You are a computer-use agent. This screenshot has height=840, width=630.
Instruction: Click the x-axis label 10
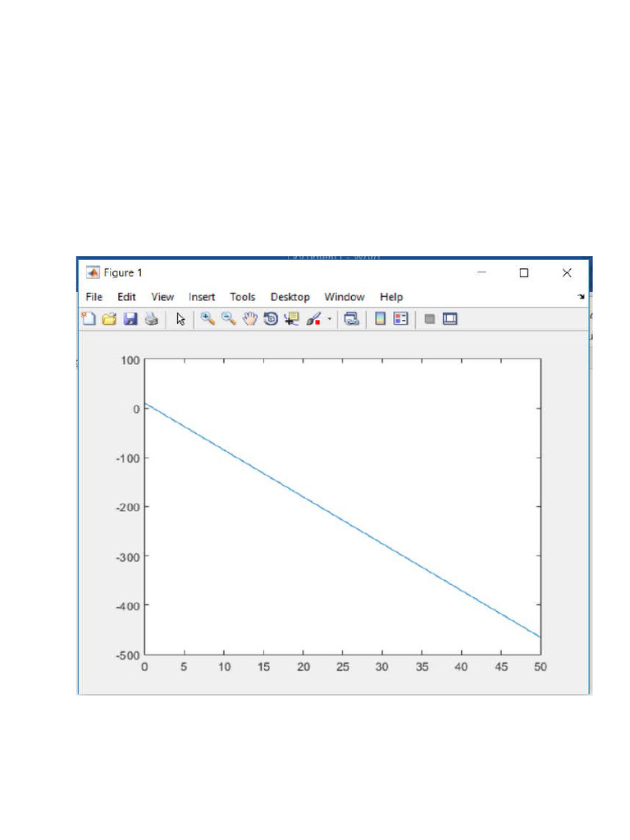pyautogui.click(x=224, y=667)
